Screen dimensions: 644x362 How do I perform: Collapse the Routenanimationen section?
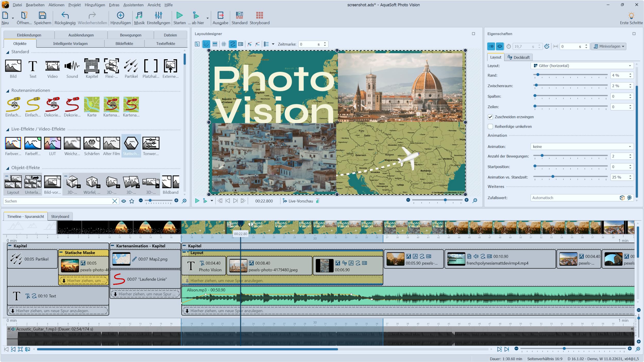7,91
